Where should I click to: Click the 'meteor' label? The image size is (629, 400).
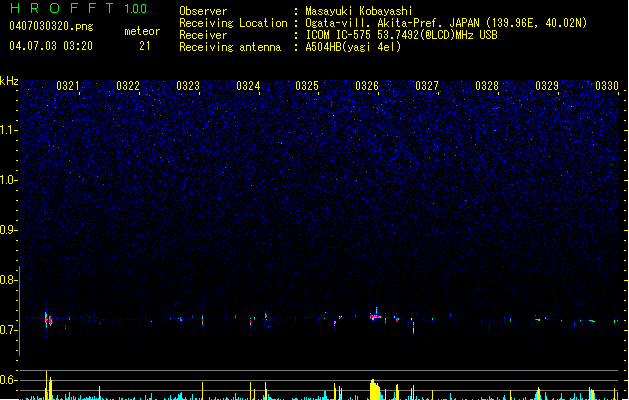point(142,31)
